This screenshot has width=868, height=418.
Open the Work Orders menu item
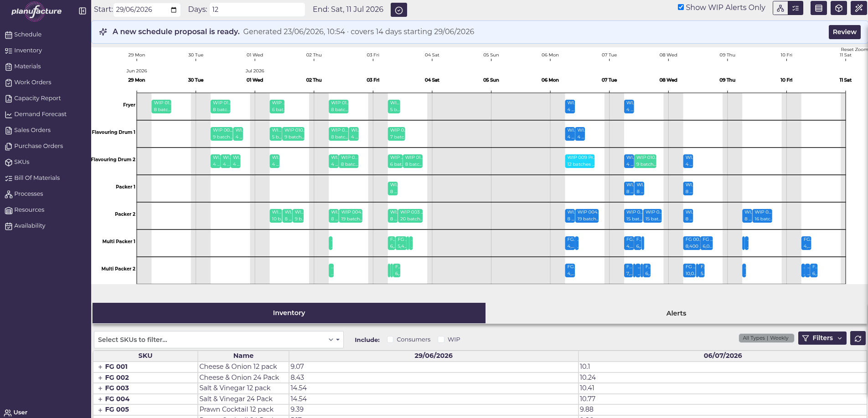[32, 82]
